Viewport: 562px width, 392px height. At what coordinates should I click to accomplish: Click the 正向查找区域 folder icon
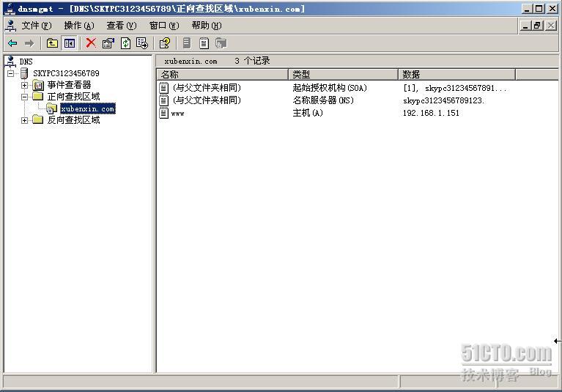37,96
